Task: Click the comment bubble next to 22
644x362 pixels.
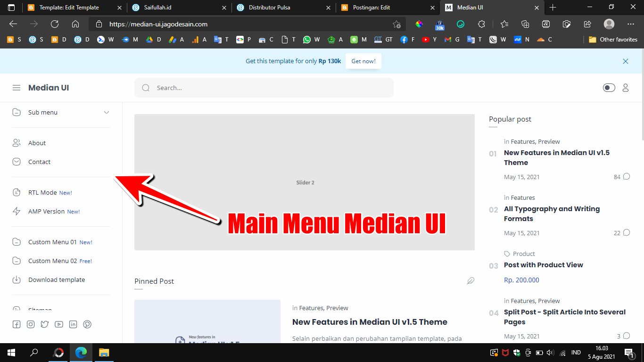Action: pyautogui.click(x=627, y=233)
